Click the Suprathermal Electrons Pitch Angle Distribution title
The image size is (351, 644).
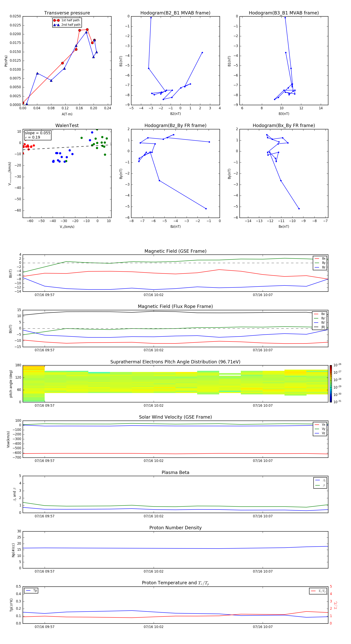click(x=175, y=362)
